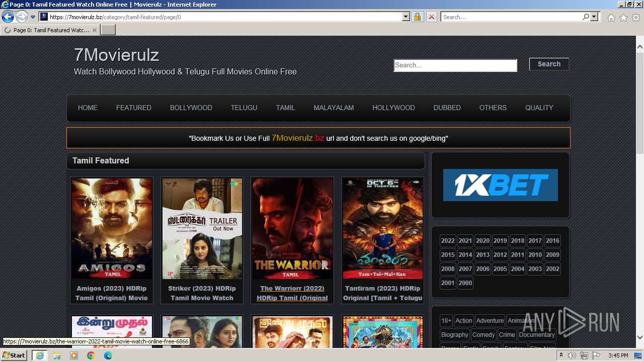
Task: Open a new blank tab
Action: click(108, 30)
